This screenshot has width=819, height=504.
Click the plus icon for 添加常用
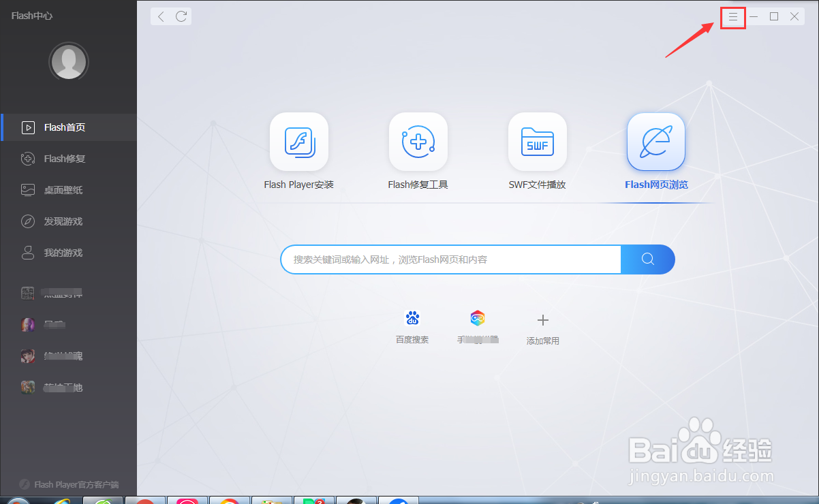pos(543,319)
